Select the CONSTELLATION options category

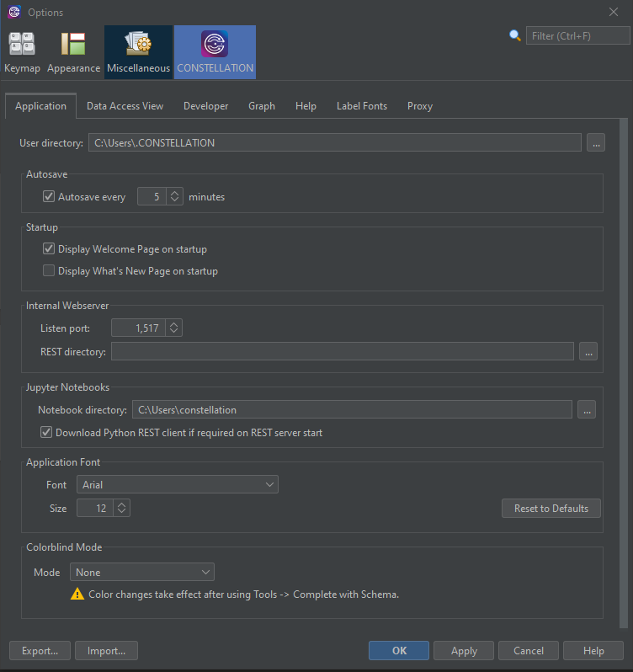click(x=215, y=52)
